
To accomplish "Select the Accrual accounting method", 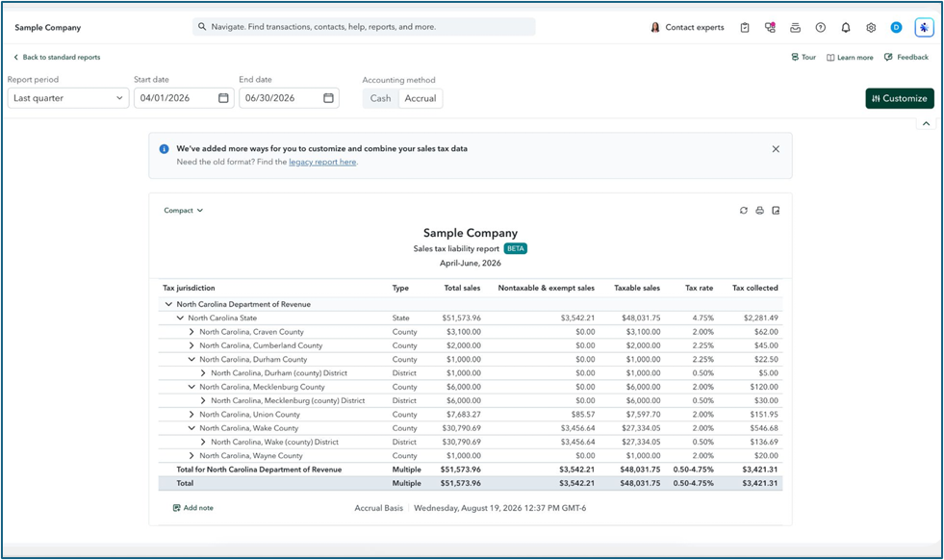I will pos(421,98).
